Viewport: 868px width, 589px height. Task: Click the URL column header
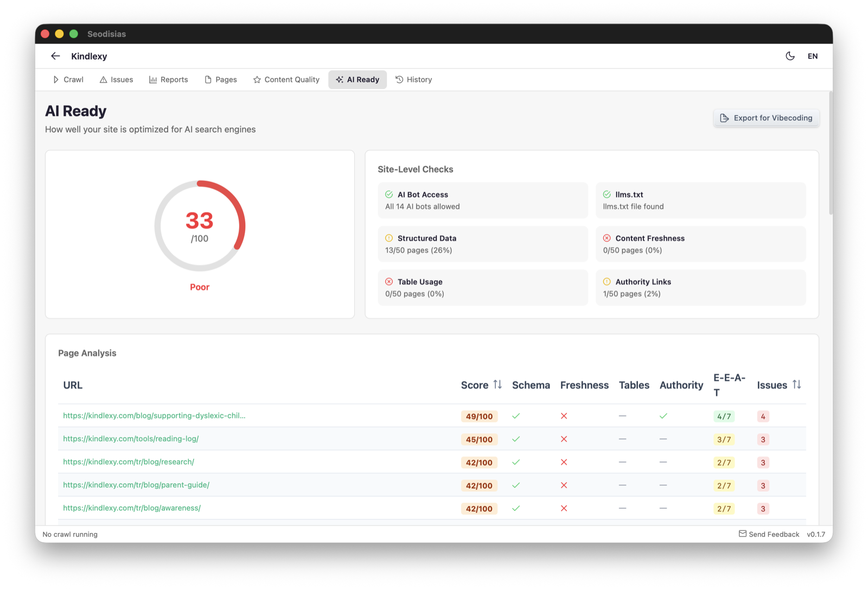pos(73,385)
